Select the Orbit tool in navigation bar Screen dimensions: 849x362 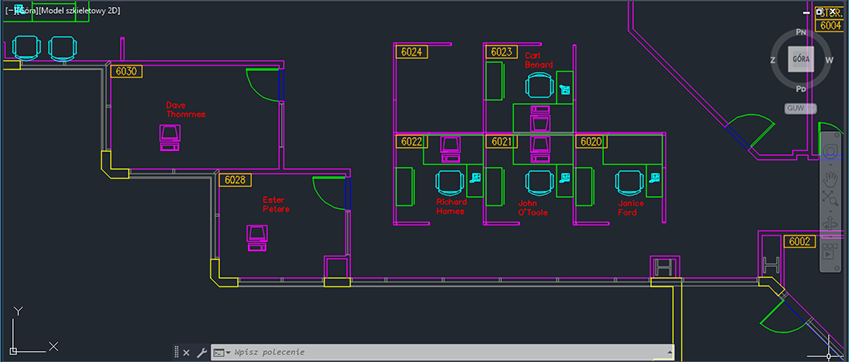point(831,223)
